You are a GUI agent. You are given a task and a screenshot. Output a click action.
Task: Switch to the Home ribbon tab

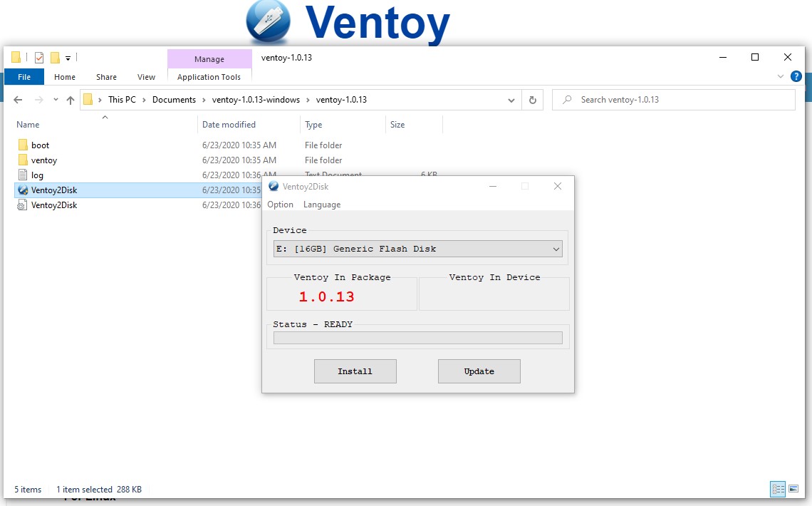[65, 77]
